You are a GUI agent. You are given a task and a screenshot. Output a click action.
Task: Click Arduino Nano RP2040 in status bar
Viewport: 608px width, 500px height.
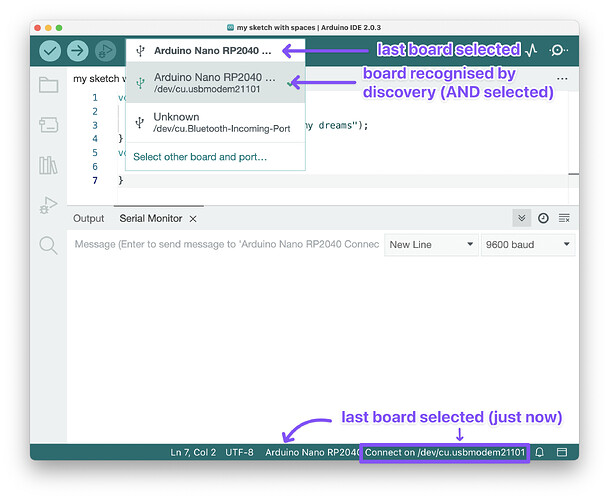[312, 452]
